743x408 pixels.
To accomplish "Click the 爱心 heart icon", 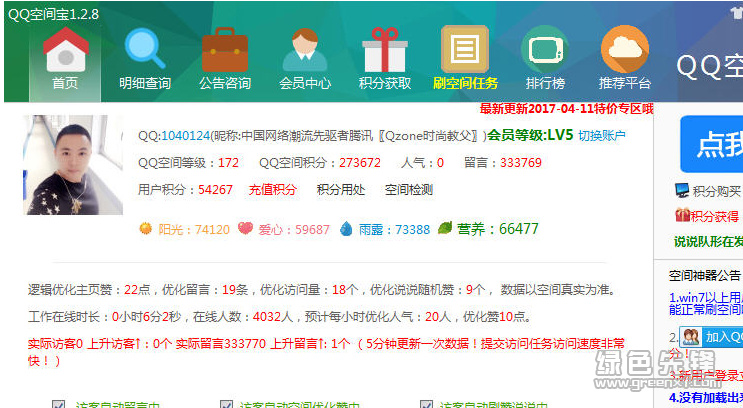I will pos(245,229).
